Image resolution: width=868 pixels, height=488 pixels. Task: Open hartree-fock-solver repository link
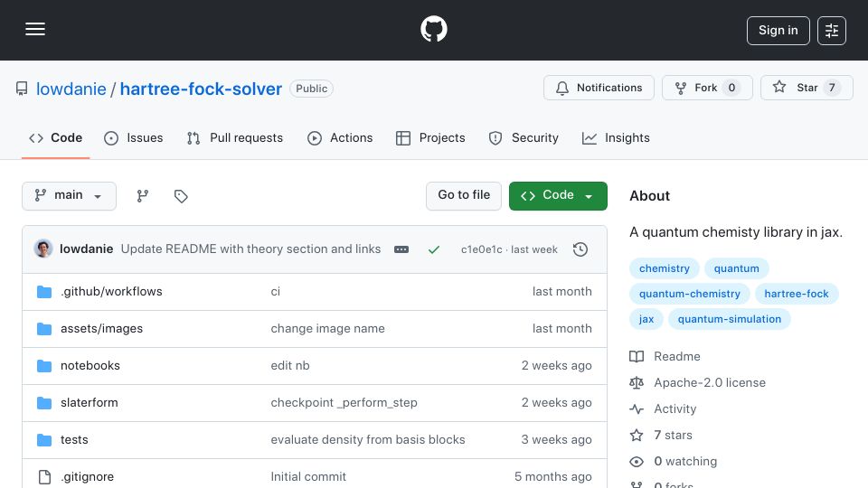[201, 89]
